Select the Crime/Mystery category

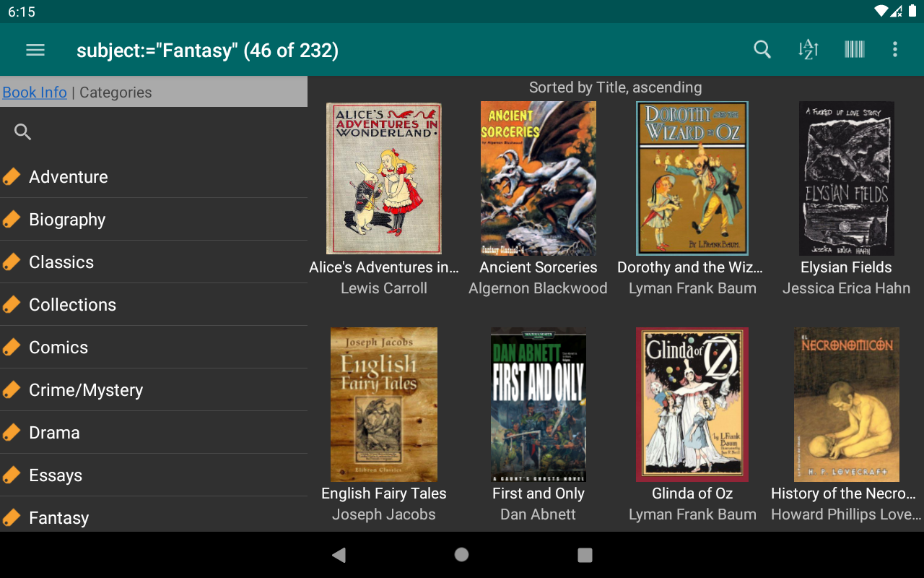tap(85, 389)
